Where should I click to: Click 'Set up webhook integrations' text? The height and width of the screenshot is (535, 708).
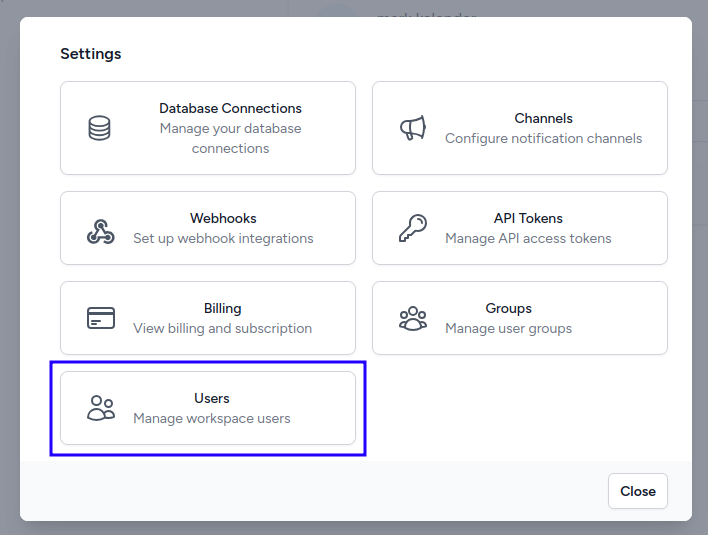point(223,238)
